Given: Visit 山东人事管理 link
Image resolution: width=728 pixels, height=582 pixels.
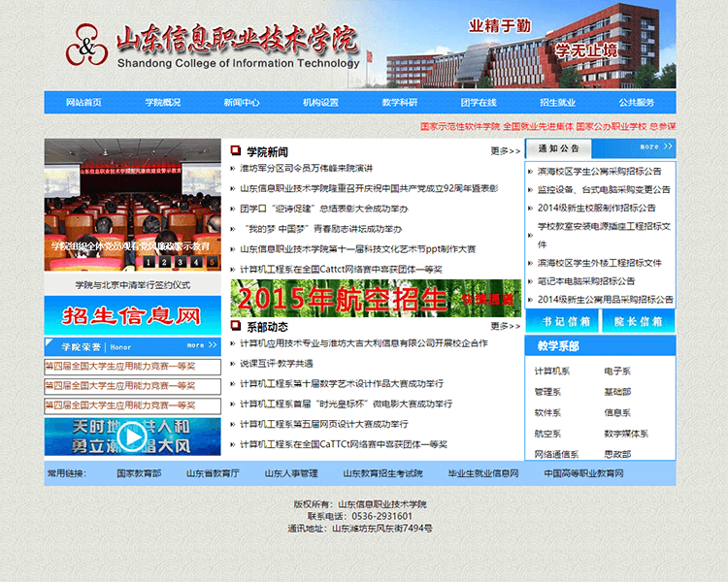Looking at the screenshot, I should [291, 473].
